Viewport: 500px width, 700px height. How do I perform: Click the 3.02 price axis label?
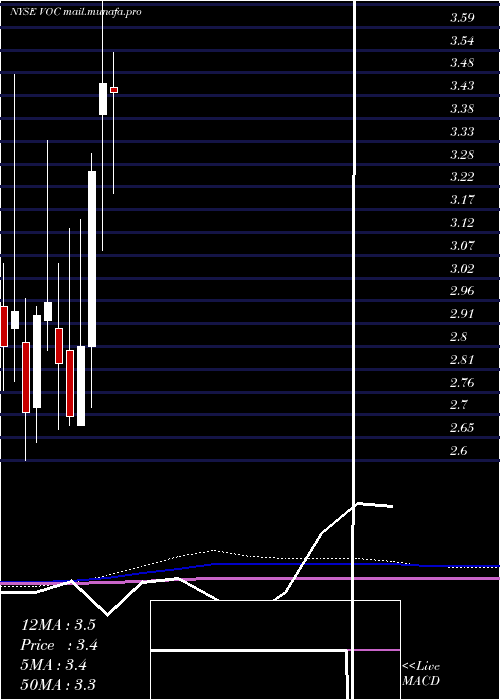click(462, 269)
